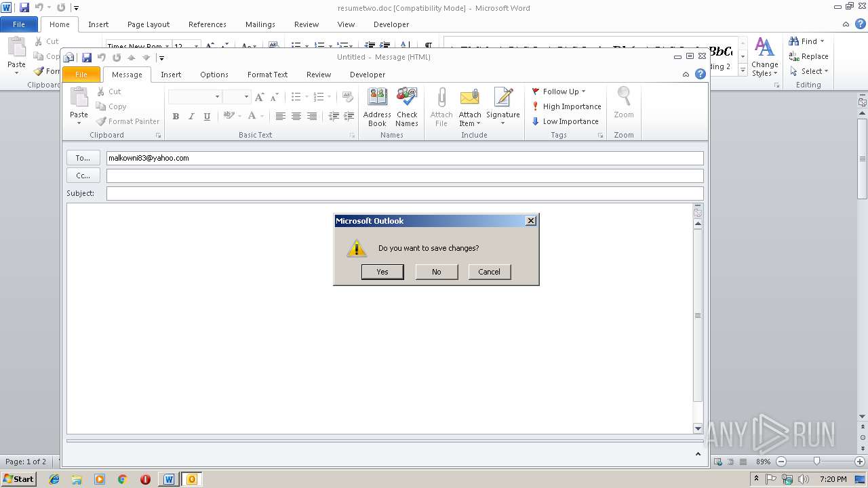Screen dimensions: 868x488
Task: Toggle Bold in Basic Text group
Action: point(176,117)
